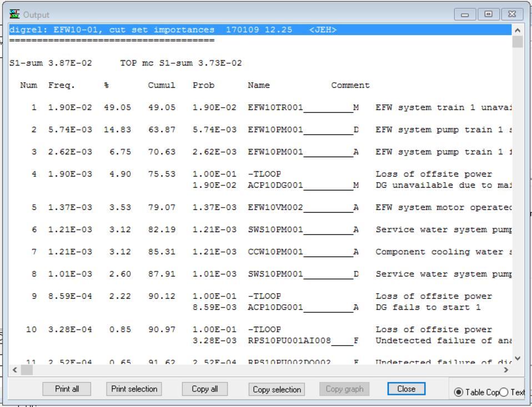Click the EFW system motor operated comment

coord(443,207)
